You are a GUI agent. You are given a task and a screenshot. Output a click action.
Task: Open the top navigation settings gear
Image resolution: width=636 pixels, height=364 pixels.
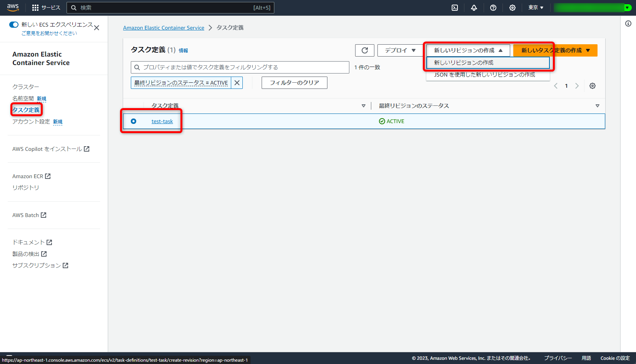pos(512,7)
